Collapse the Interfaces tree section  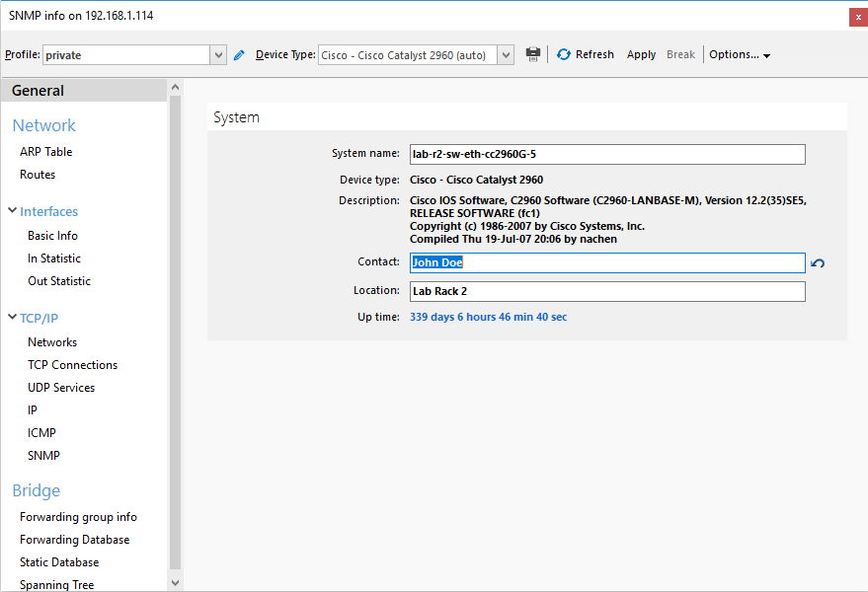coord(12,211)
